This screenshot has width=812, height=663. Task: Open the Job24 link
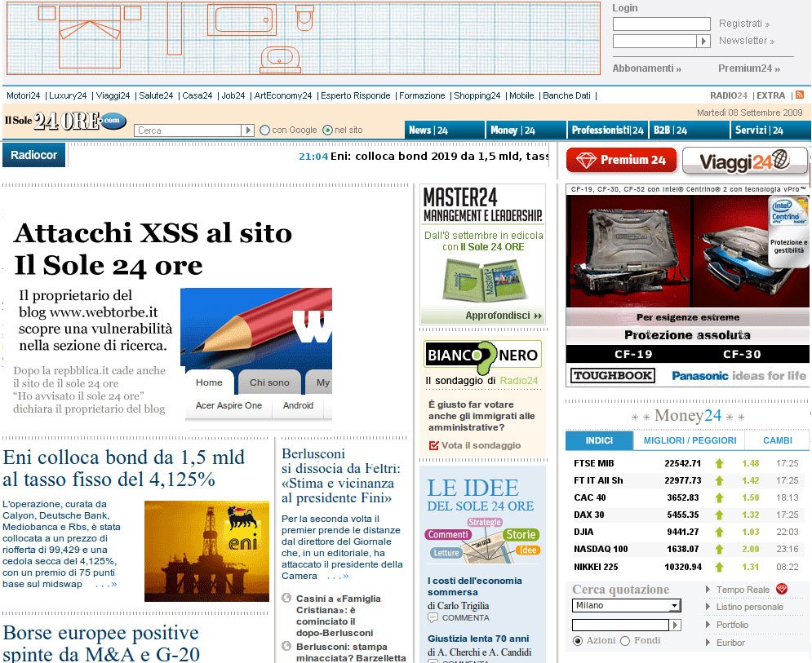(233, 95)
